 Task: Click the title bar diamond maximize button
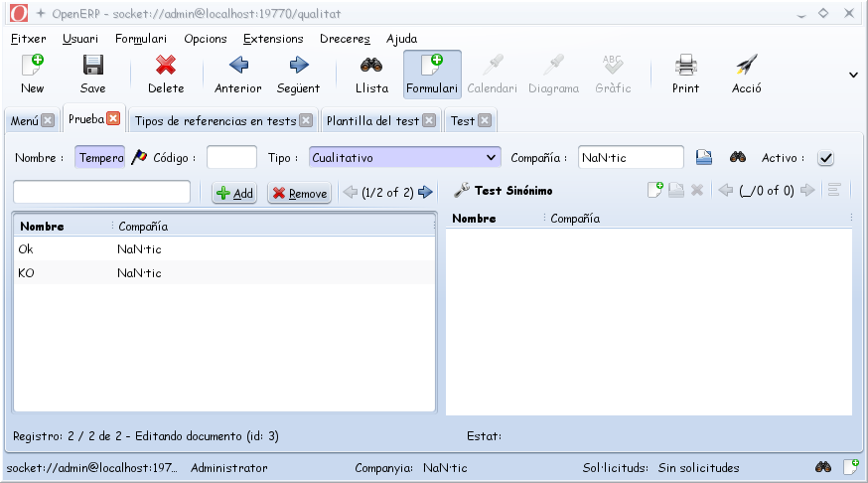823,13
